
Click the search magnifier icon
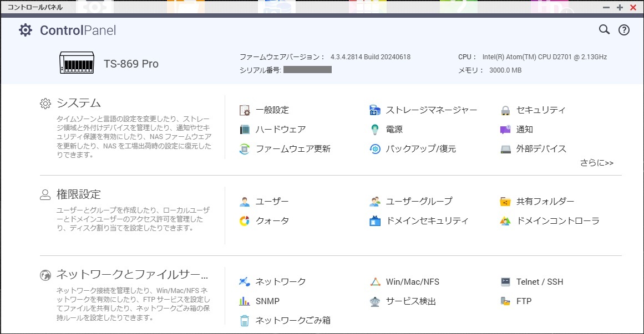click(604, 29)
